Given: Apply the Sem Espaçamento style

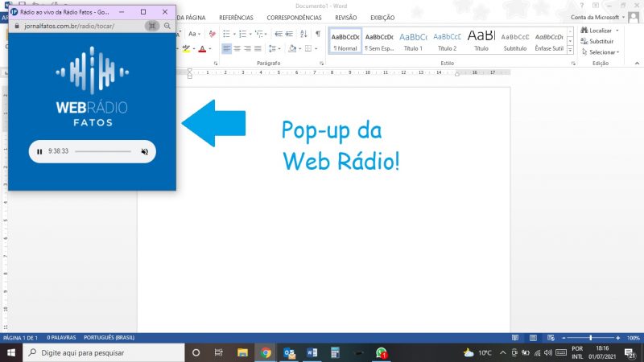Looking at the screenshot, I should tap(379, 41).
